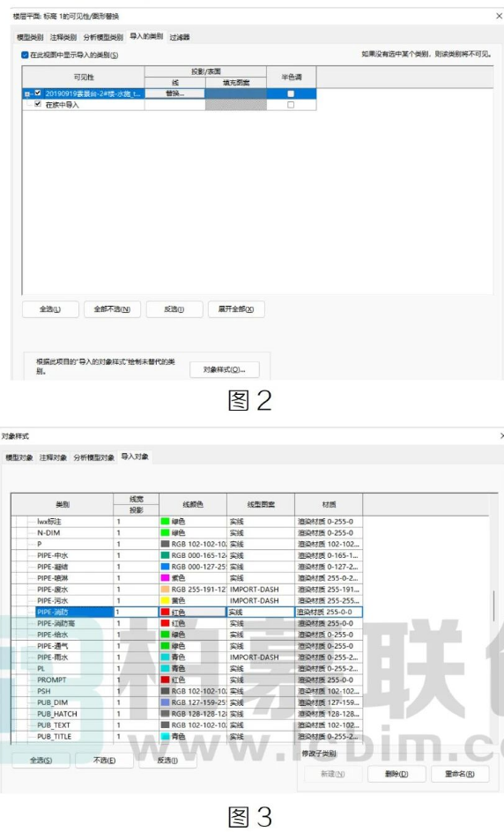Click line color swatch of lwx标注 row

pyautogui.click(x=165, y=522)
